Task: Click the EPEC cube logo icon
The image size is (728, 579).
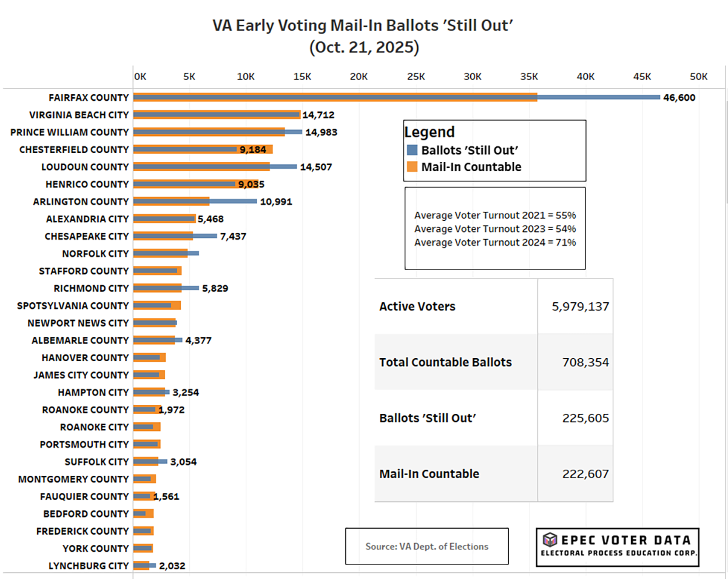Action: (x=550, y=540)
